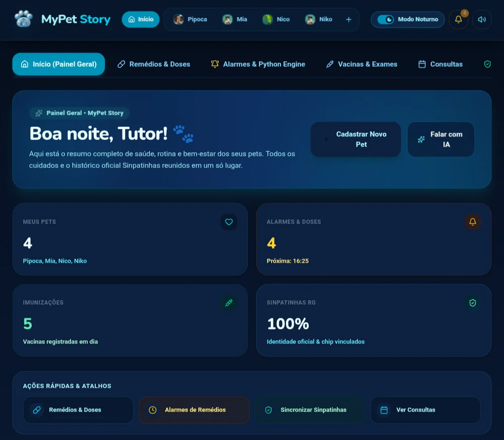Open Falar com IA chat
Screen dimensions: 504x440
[440, 139]
